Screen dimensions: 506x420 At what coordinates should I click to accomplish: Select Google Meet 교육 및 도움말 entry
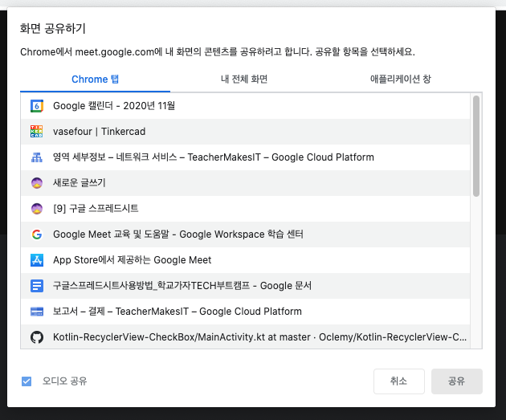pos(245,234)
